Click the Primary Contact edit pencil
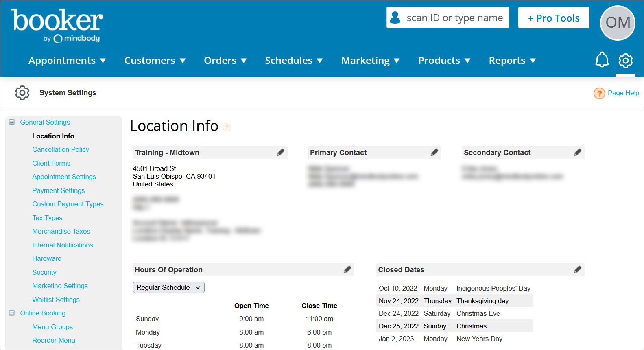Image resolution: width=644 pixels, height=350 pixels. pos(434,152)
